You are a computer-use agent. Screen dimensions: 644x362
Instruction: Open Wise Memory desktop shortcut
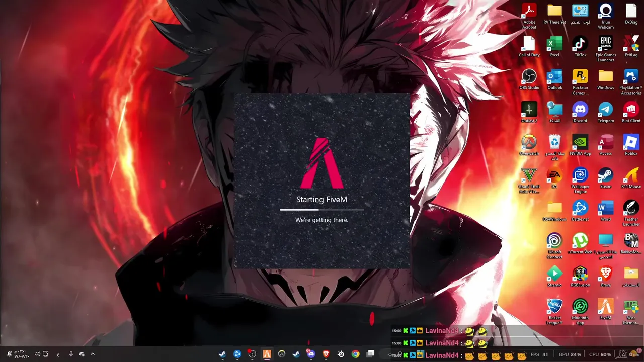631,311
